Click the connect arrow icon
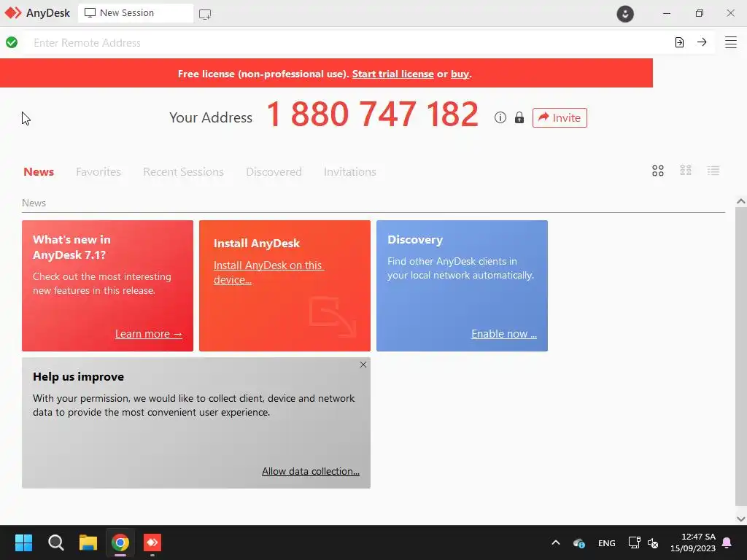 click(702, 42)
